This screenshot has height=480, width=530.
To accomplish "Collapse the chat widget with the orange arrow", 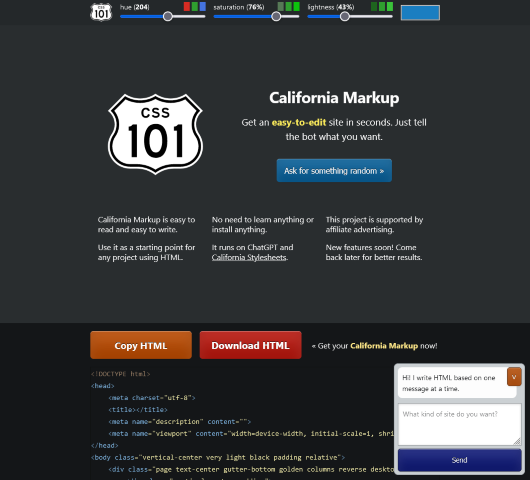I will pyautogui.click(x=514, y=377).
